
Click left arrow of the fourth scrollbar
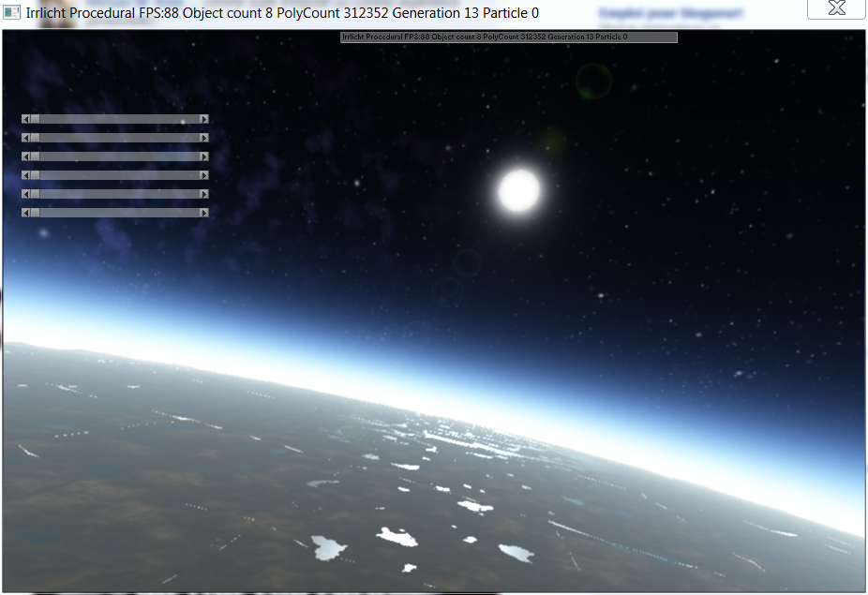click(26, 175)
